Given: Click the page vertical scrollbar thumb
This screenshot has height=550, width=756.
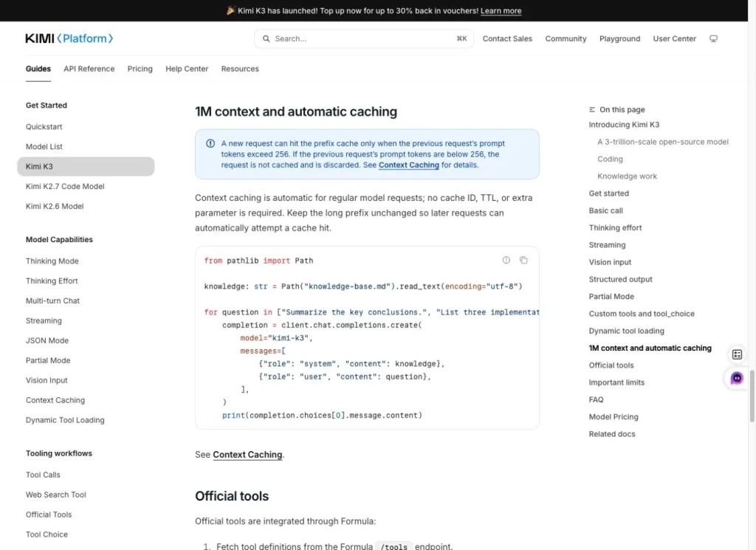Looking at the screenshot, I should pyautogui.click(x=752, y=396).
